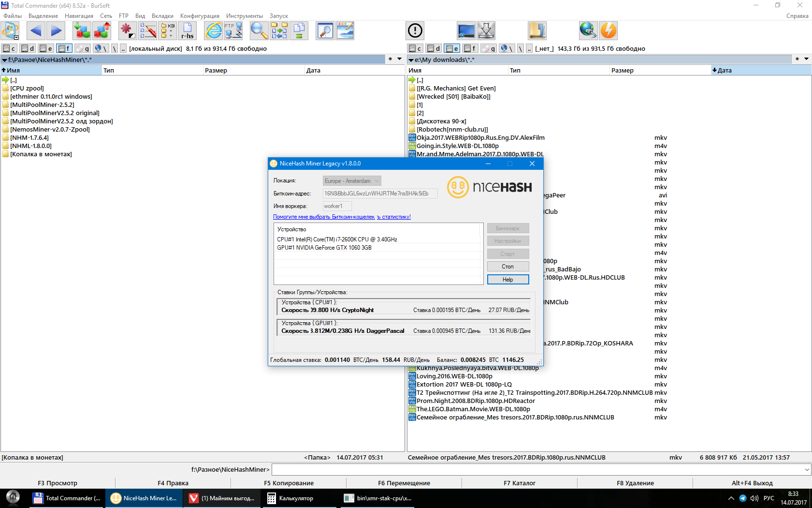Click the red asterisk select icon
Viewport: 812px width, 508px height.
[127, 31]
